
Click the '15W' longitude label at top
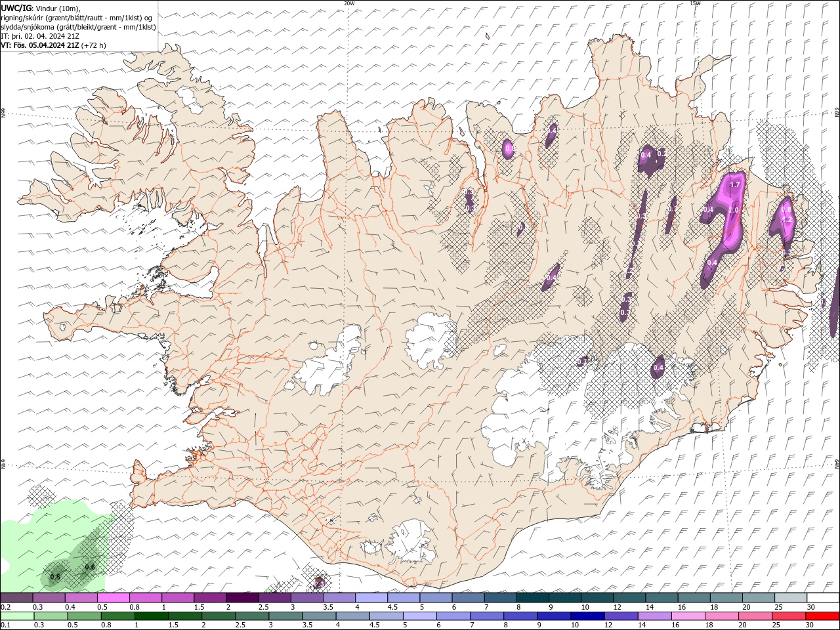694,3
